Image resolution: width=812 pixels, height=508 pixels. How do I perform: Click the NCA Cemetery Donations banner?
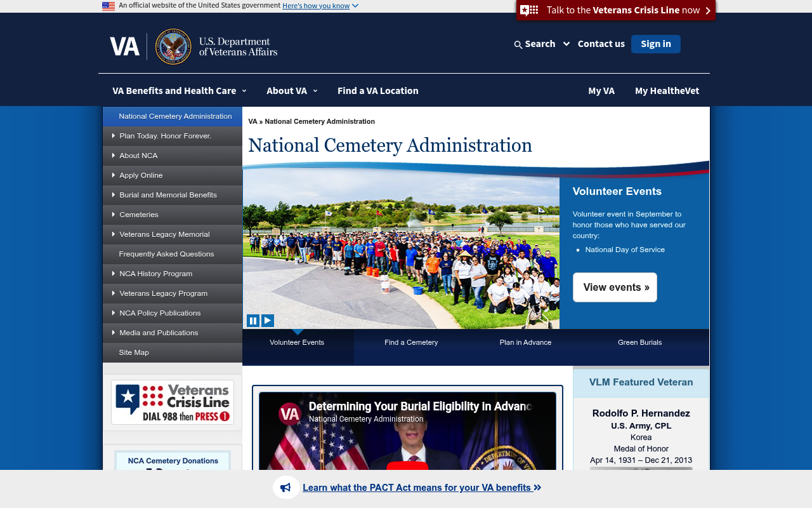coord(173,461)
